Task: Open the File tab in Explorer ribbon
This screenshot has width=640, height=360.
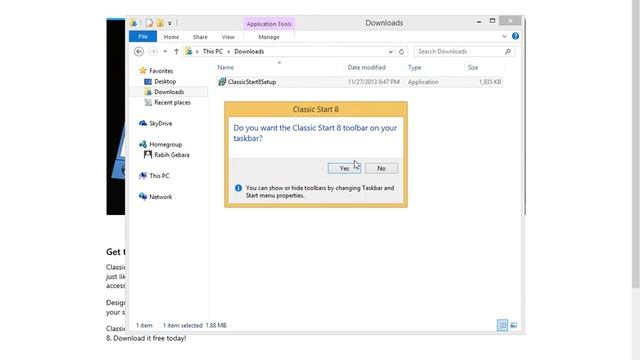Action: tap(143, 36)
